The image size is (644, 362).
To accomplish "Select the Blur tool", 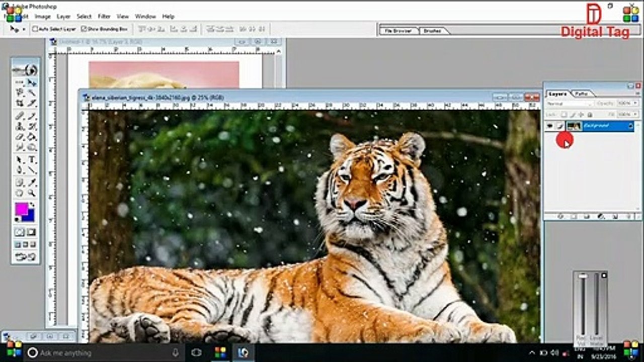I will click(x=20, y=147).
